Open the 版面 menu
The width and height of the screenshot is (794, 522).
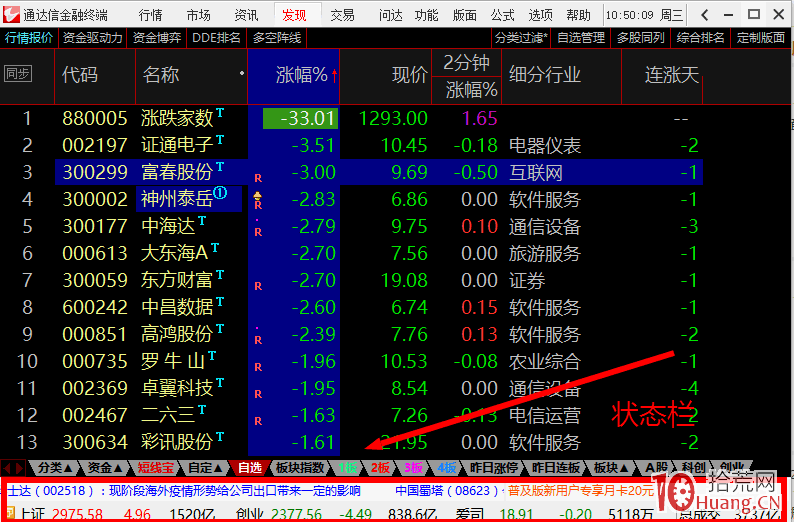pyautogui.click(x=464, y=15)
